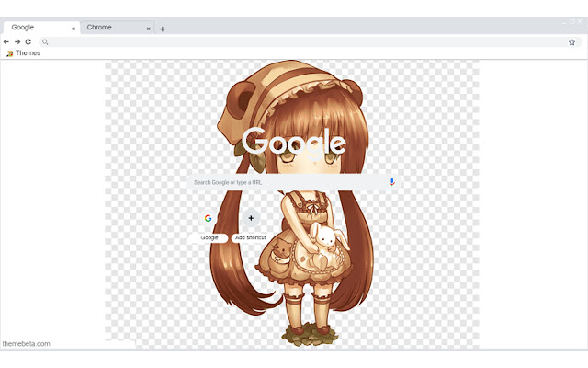The height and width of the screenshot is (368, 588).
Task: Switch to the Google tab
Action: [x=41, y=28]
